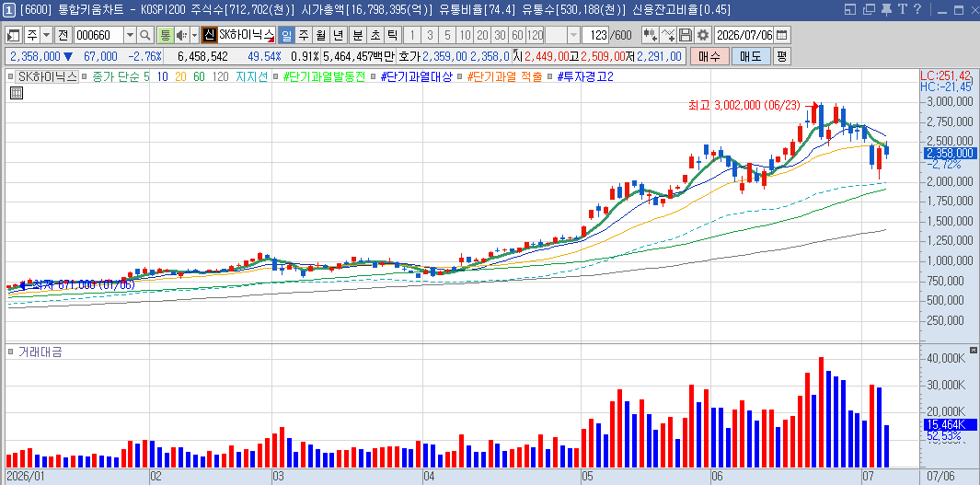Select the 30 interval button
980x485 pixels.
point(500,35)
